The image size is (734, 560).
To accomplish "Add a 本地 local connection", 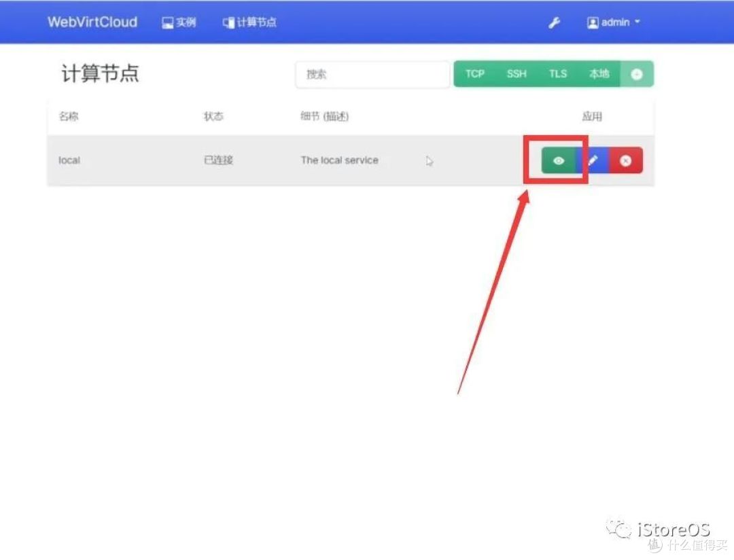I will 599,74.
